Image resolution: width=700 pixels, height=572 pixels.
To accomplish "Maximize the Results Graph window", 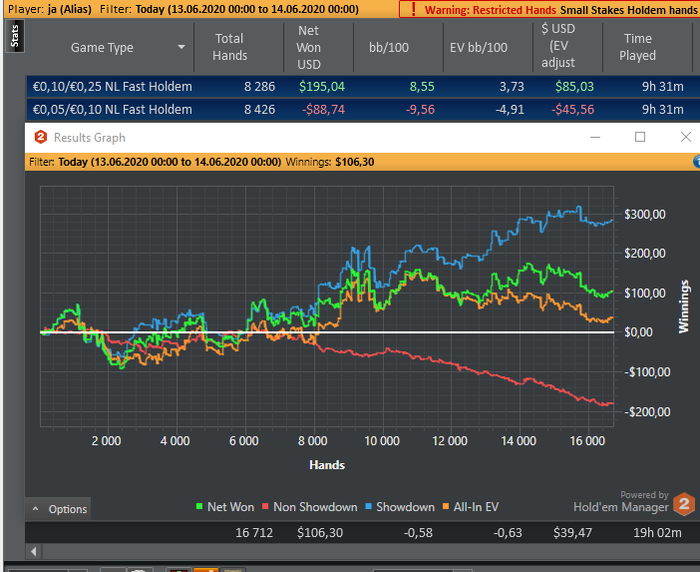I will click(640, 137).
